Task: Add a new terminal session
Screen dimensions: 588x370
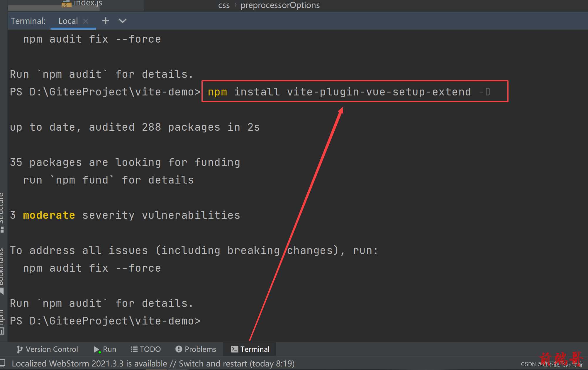Action: pyautogui.click(x=106, y=21)
